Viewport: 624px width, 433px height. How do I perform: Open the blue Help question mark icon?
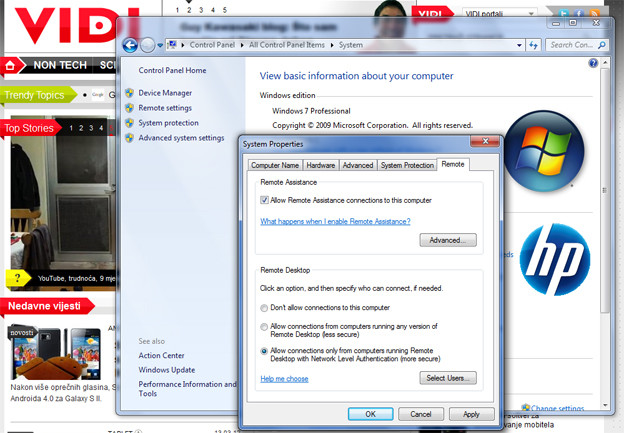tap(594, 63)
